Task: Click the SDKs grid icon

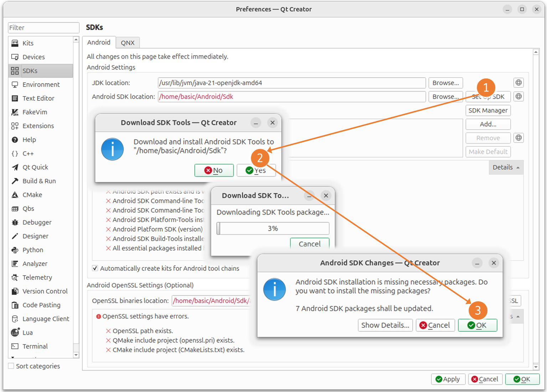Action: 15,71
